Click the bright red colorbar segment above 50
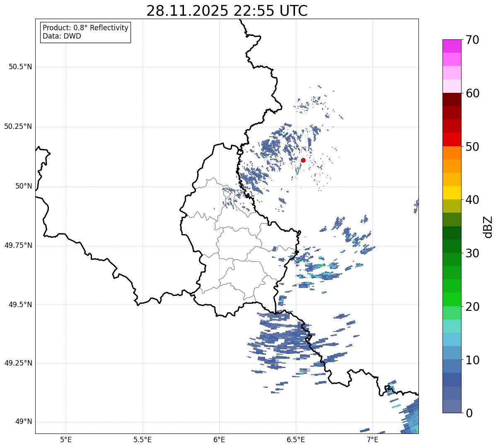 pyautogui.click(x=452, y=139)
